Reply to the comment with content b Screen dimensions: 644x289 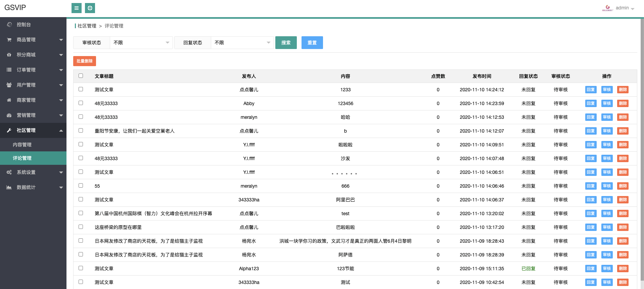coord(591,131)
